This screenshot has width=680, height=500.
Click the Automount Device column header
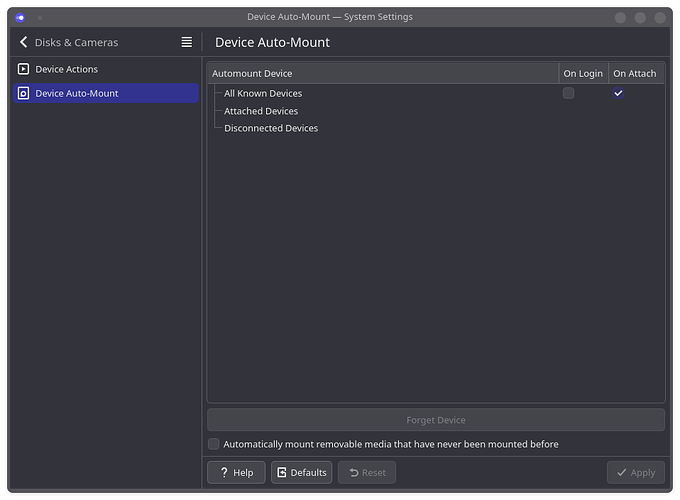[383, 73]
